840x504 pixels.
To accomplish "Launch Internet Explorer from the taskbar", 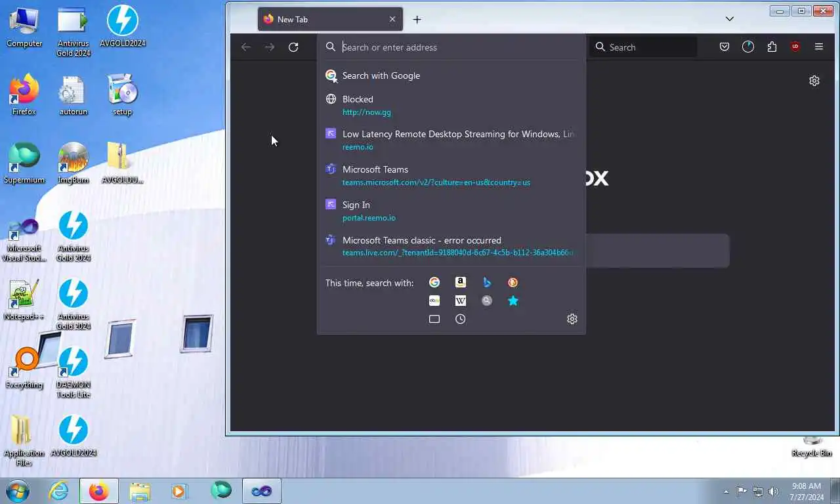I will pyautogui.click(x=59, y=491).
